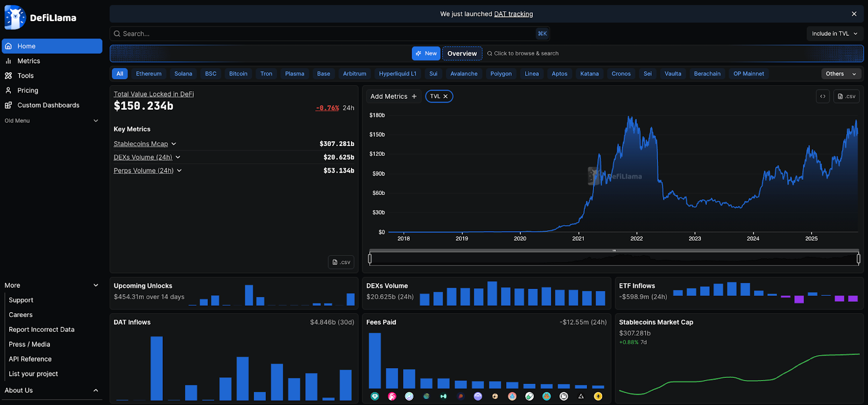Dismiss the DAT tracking announcement banner
The height and width of the screenshot is (405, 868).
pyautogui.click(x=854, y=14)
